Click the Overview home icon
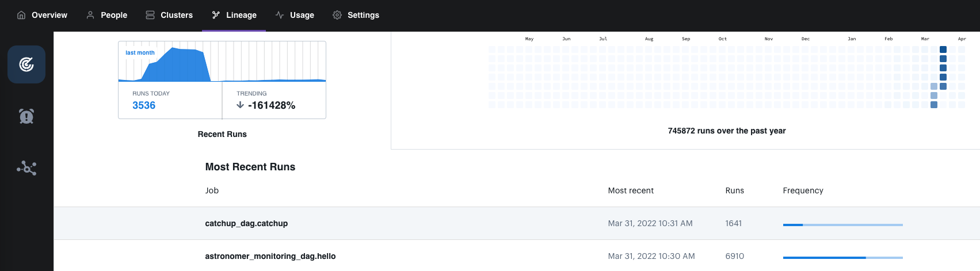The height and width of the screenshot is (271, 980). click(21, 15)
